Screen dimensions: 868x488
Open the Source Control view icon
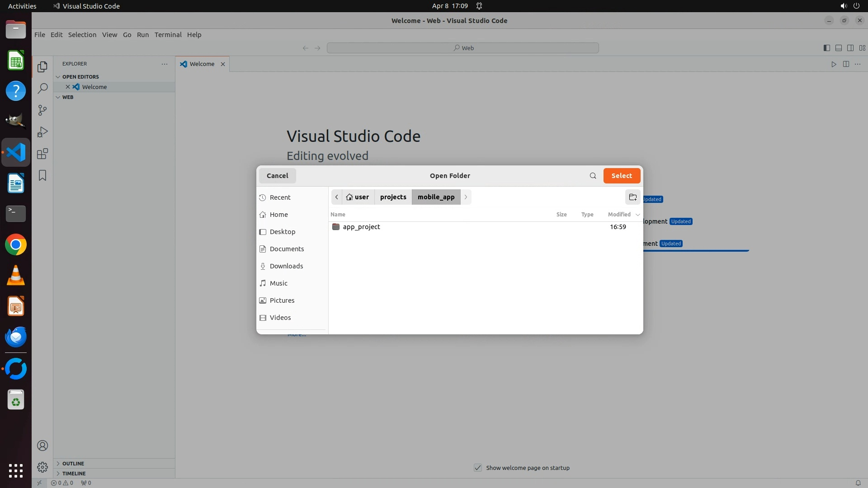(x=42, y=110)
